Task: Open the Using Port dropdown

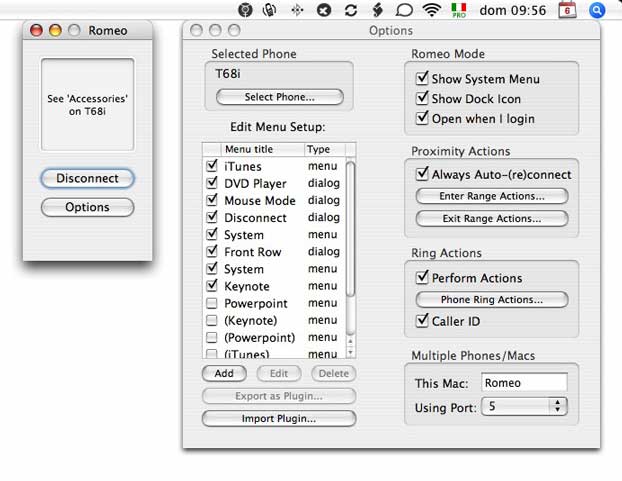Action: click(524, 406)
